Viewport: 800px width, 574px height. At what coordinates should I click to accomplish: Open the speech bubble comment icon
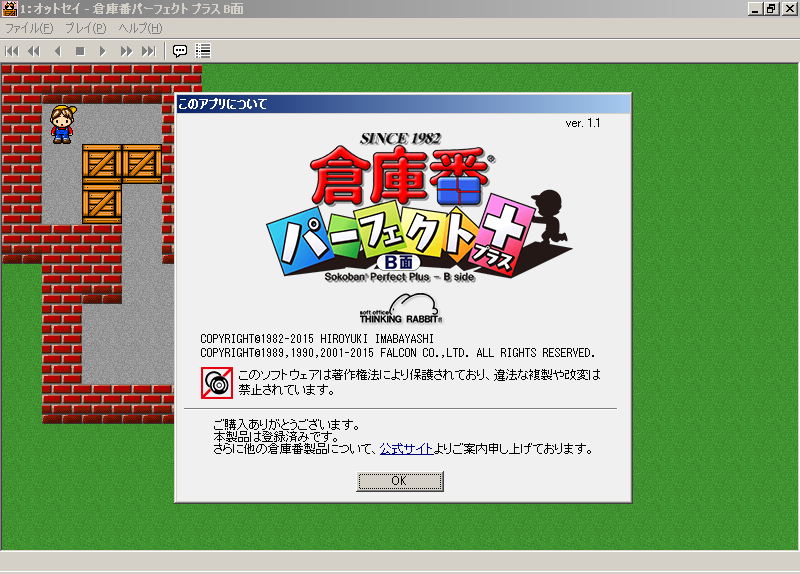pyautogui.click(x=180, y=50)
